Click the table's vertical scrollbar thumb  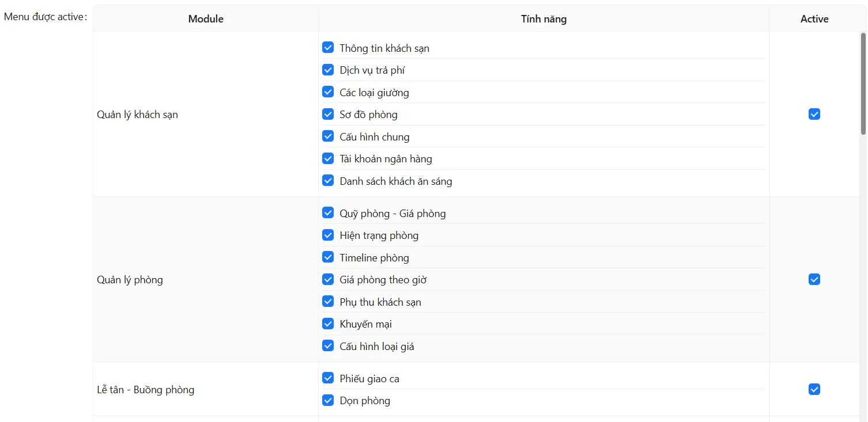(x=863, y=83)
